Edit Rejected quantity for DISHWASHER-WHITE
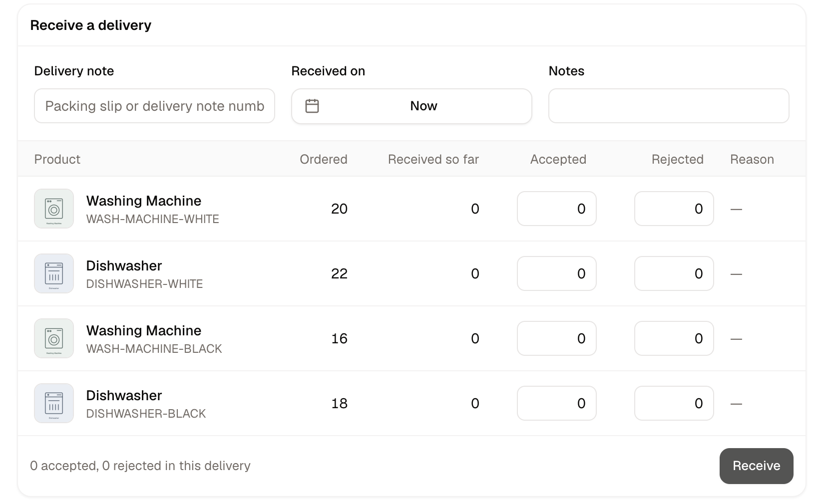 674,273
